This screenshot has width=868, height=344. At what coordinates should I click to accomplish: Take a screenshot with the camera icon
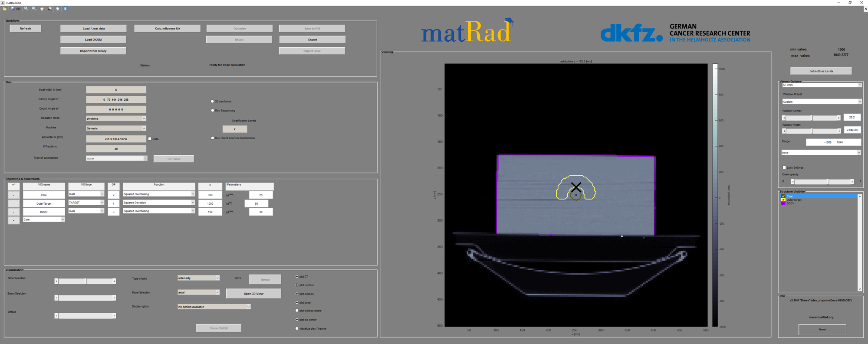point(18,9)
